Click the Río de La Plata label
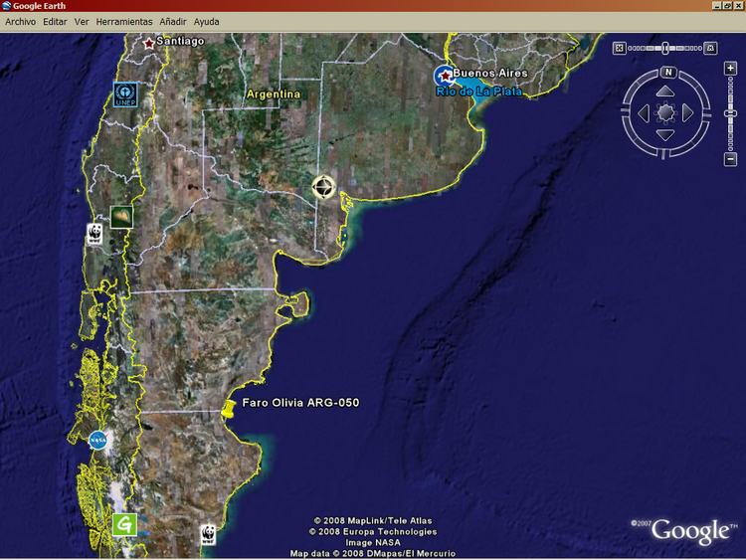Viewport: 746px width, 560px height. click(x=479, y=92)
